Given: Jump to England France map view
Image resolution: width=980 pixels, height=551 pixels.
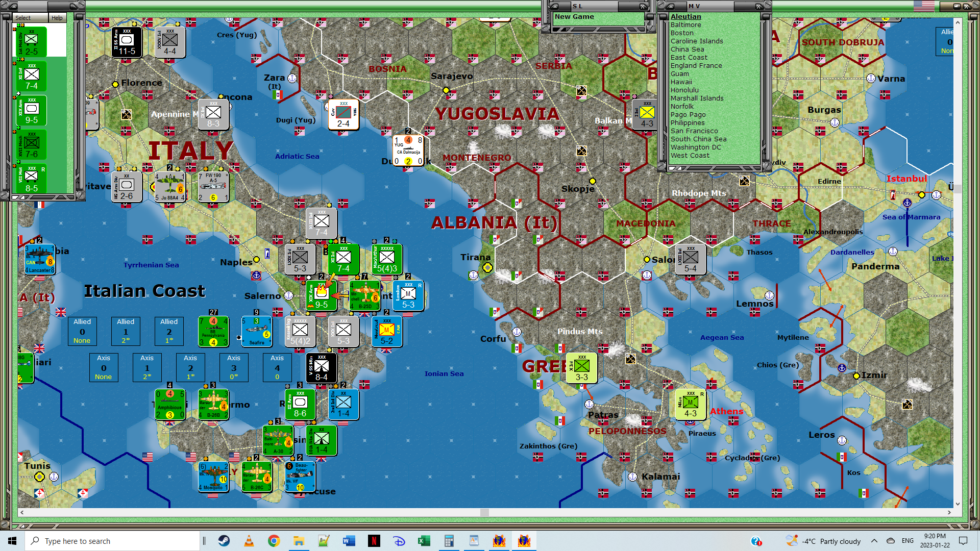Looking at the screenshot, I should 696,66.
